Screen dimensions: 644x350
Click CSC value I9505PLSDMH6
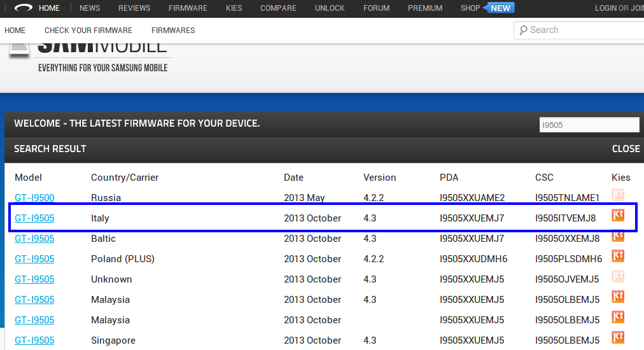coord(568,259)
